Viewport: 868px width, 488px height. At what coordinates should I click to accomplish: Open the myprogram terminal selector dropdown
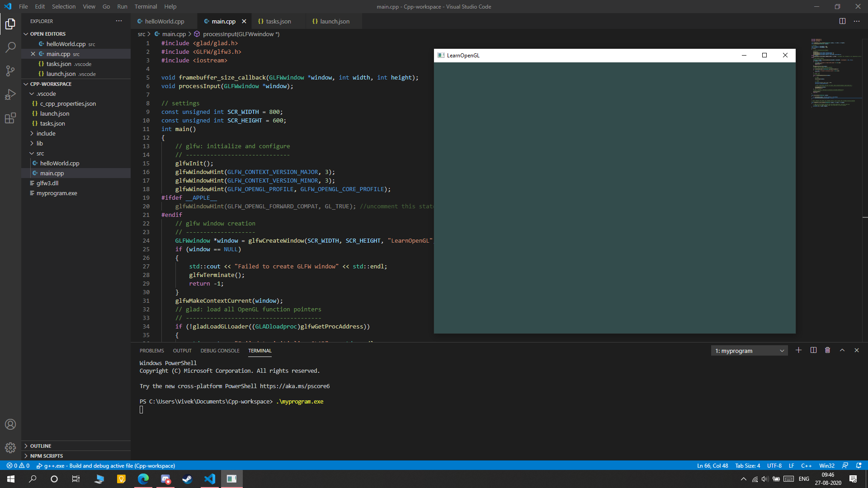749,351
